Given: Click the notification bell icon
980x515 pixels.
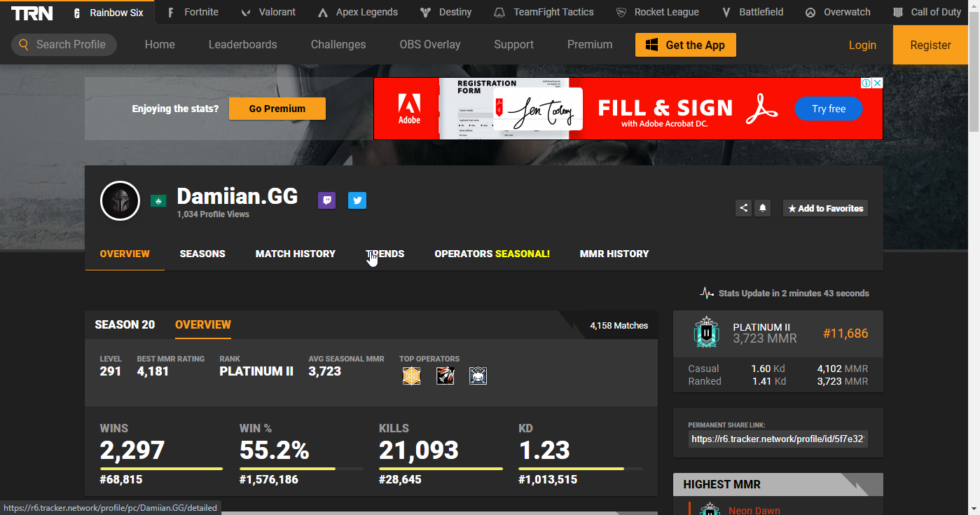Looking at the screenshot, I should point(763,208).
